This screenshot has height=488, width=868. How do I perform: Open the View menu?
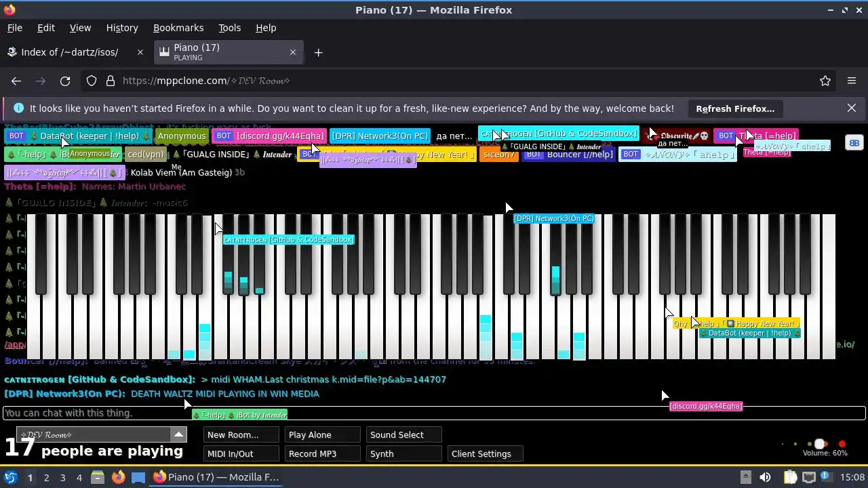point(80,28)
